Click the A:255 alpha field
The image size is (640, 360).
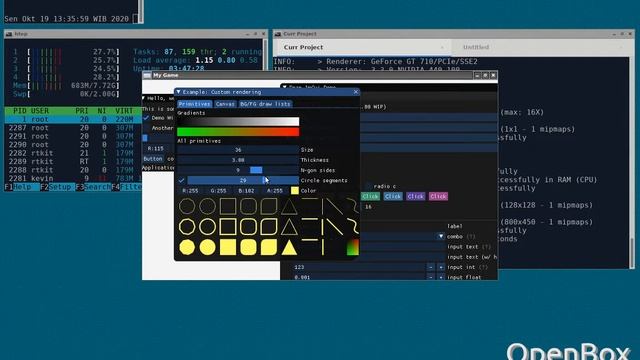tap(275, 191)
